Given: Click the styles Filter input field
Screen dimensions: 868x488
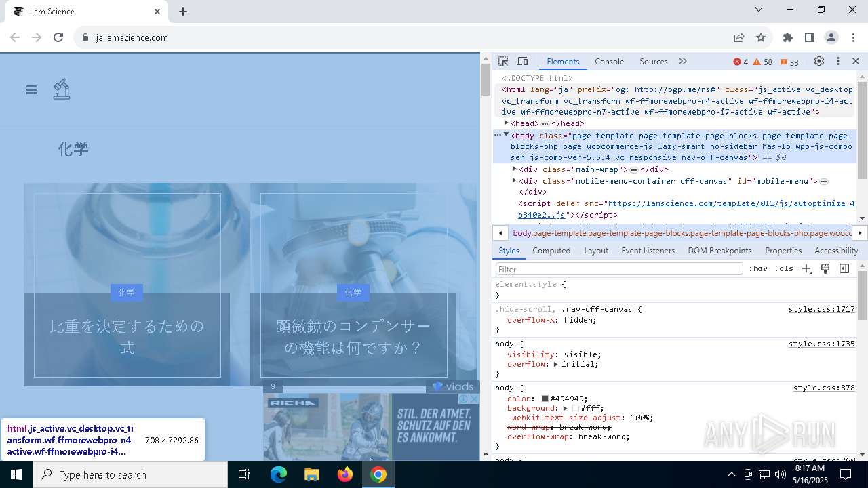Looking at the screenshot, I should pyautogui.click(x=619, y=269).
